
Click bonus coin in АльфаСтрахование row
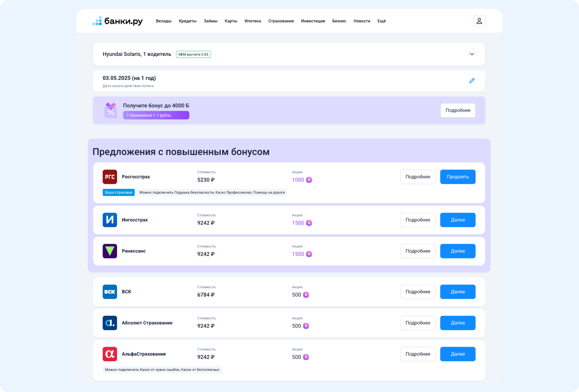[306, 357]
